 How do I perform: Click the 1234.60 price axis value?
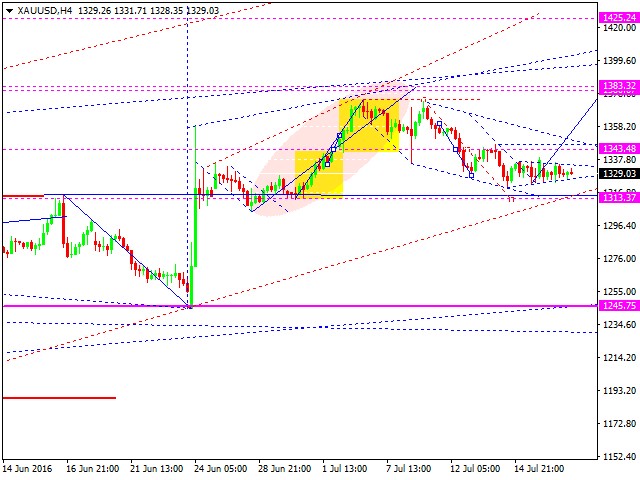619,324
